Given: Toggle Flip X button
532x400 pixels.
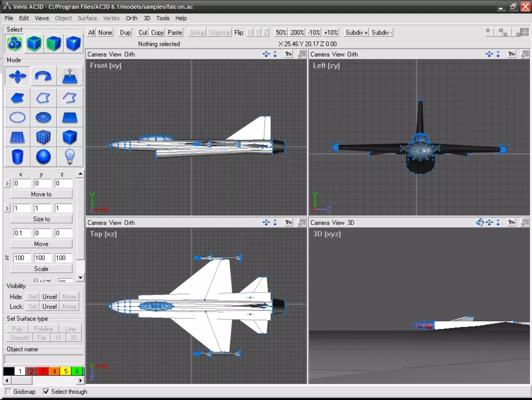Looking at the screenshot, I should (250, 32).
